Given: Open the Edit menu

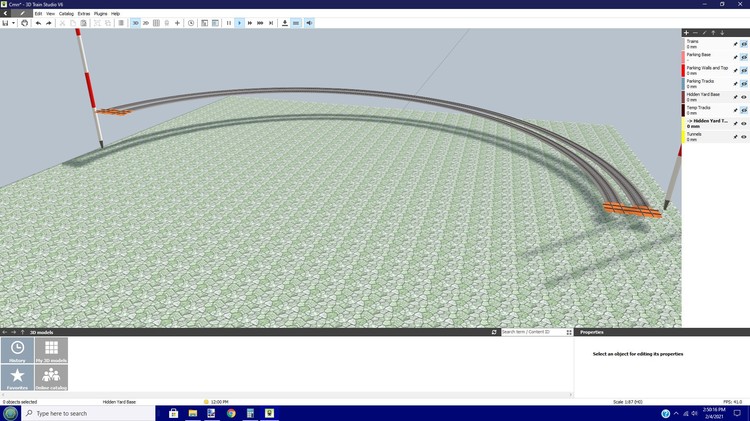Looking at the screenshot, I should pyautogui.click(x=38, y=14).
